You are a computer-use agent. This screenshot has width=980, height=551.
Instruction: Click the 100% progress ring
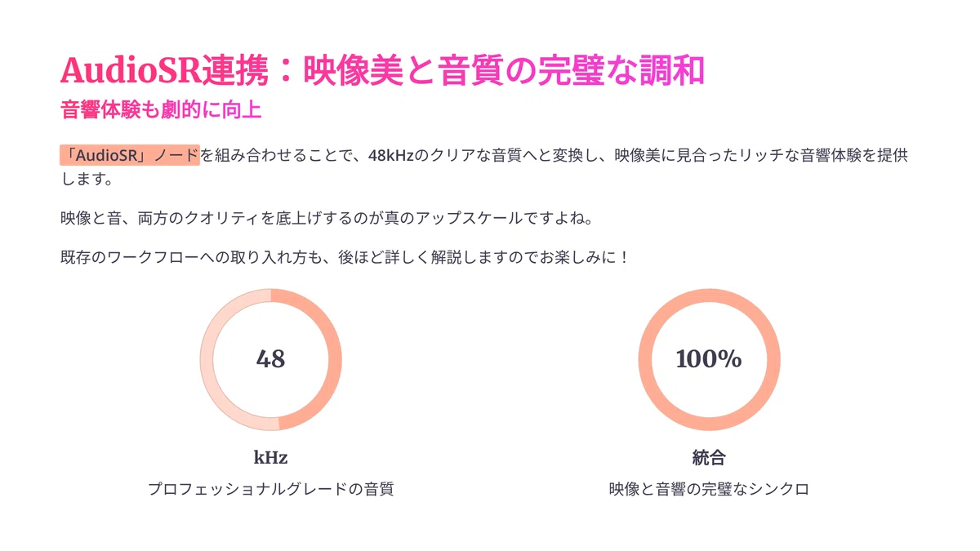click(x=709, y=359)
